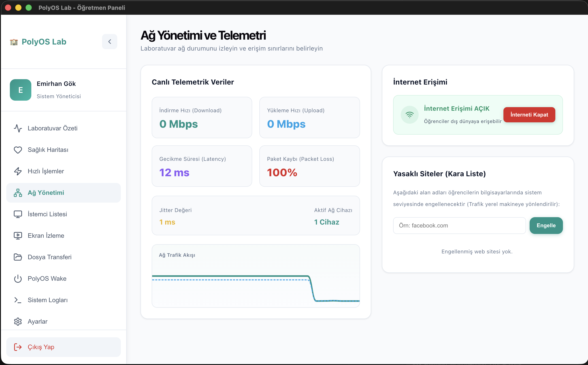Click the Dosya Transferi folder icon
This screenshot has width=588, height=365.
[x=18, y=257]
